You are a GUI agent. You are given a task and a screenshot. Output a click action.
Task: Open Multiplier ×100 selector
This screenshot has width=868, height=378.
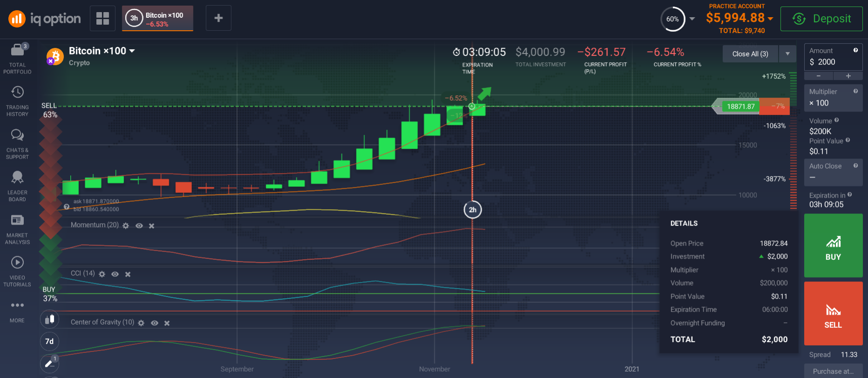pyautogui.click(x=833, y=98)
